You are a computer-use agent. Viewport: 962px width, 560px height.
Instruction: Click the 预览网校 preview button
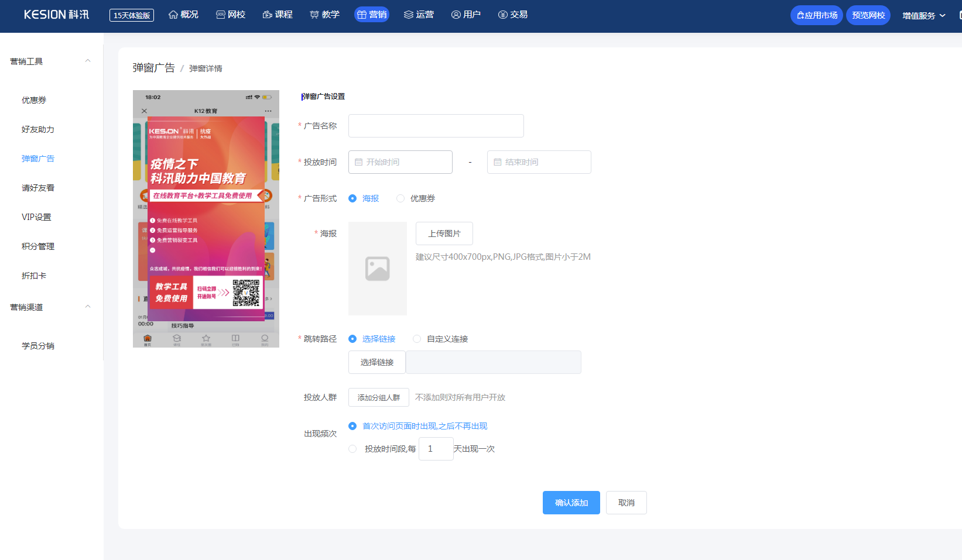(x=868, y=15)
